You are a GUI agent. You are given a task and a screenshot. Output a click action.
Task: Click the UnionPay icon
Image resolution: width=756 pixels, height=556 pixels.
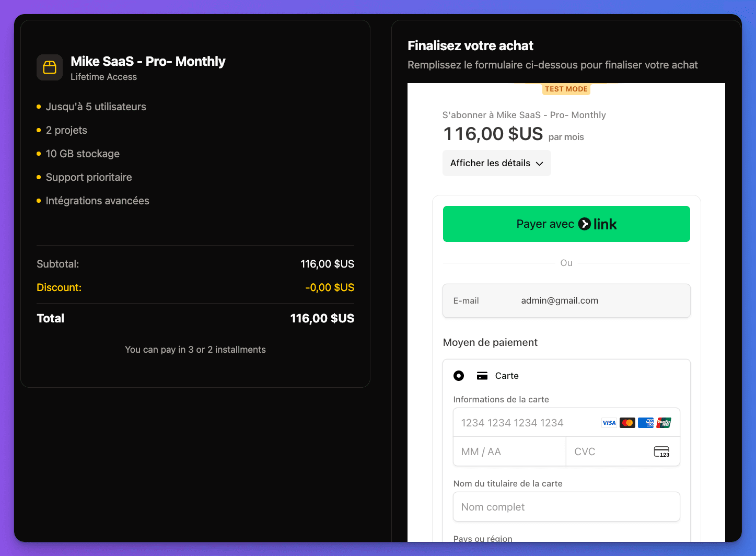click(664, 423)
